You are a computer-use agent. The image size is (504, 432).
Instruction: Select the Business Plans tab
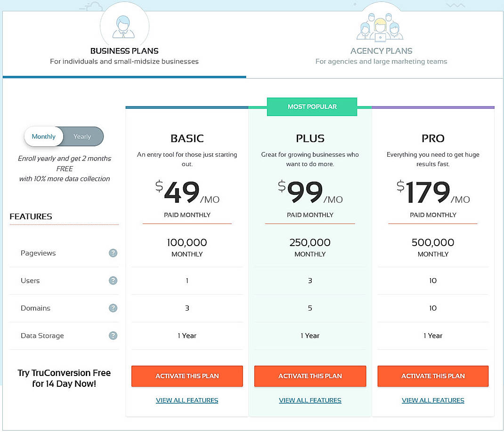pyautogui.click(x=124, y=51)
